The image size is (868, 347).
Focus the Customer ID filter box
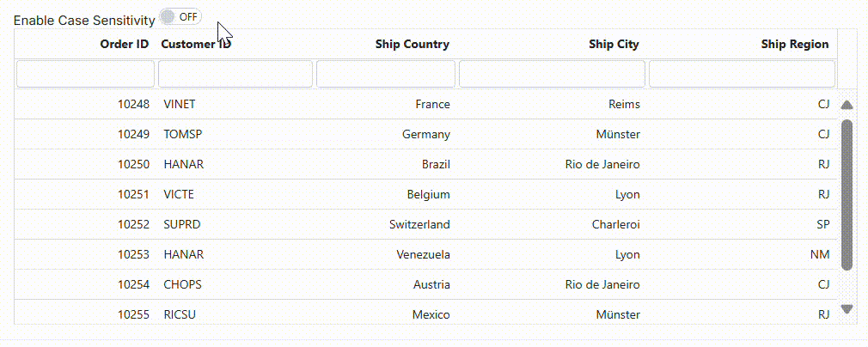[235, 74]
